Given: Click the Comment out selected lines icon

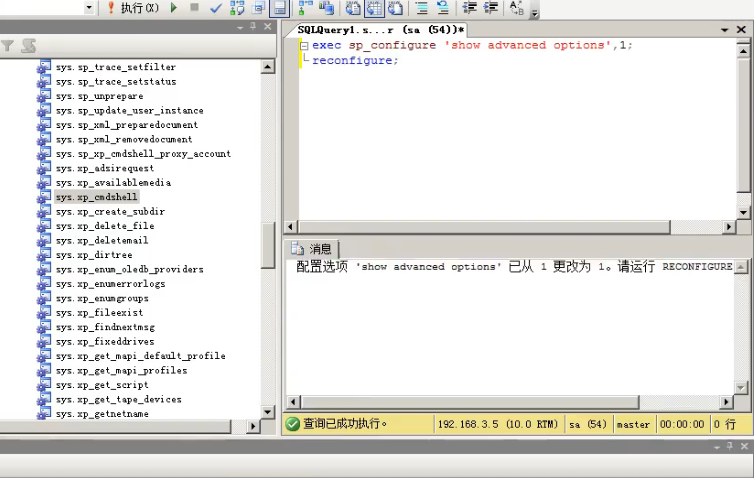Looking at the screenshot, I should point(420,8).
